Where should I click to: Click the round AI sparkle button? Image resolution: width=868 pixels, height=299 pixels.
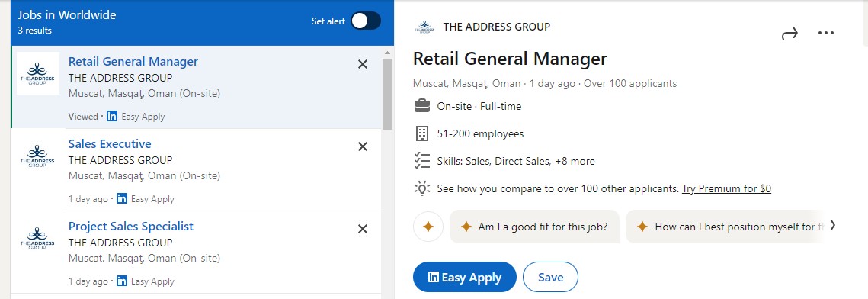click(x=428, y=227)
